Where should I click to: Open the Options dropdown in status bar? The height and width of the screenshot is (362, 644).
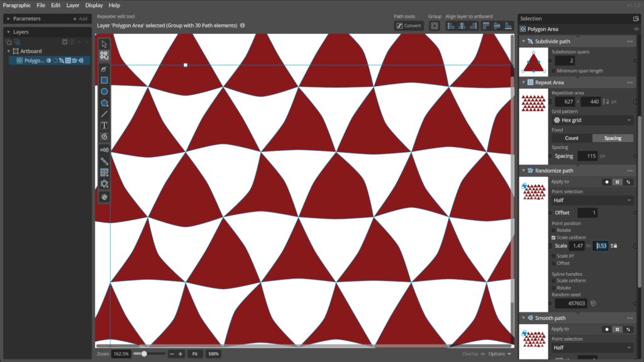tap(499, 354)
